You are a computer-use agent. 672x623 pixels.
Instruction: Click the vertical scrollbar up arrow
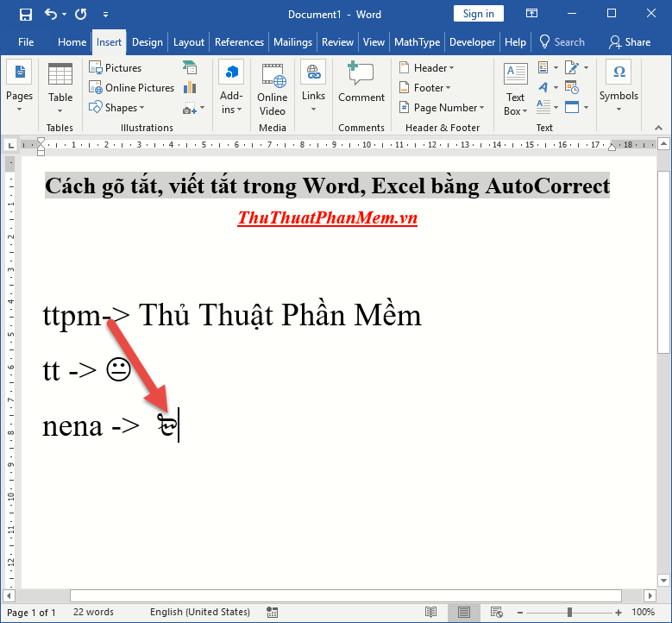point(663,144)
